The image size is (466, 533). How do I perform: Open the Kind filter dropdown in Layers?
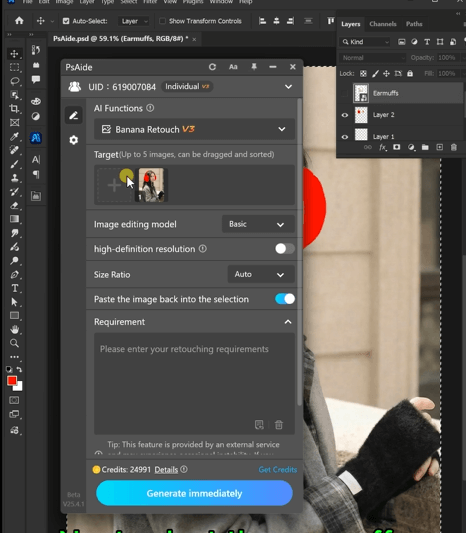click(x=364, y=42)
